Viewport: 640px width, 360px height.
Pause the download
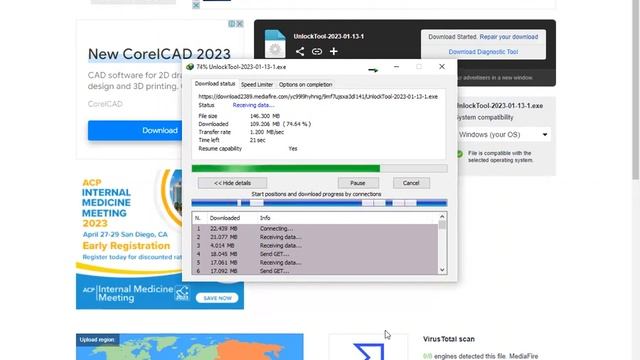coord(358,183)
